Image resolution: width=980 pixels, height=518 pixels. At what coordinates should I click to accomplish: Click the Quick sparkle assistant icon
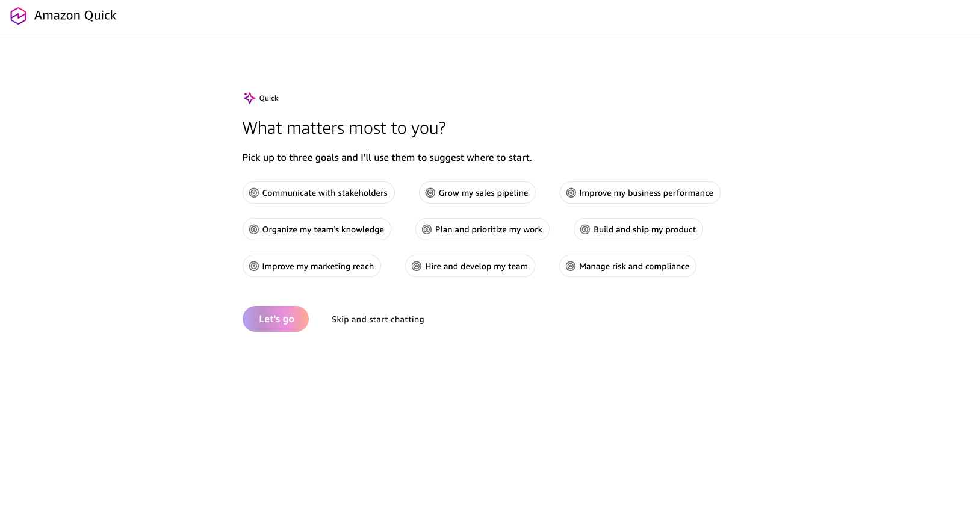(x=249, y=98)
